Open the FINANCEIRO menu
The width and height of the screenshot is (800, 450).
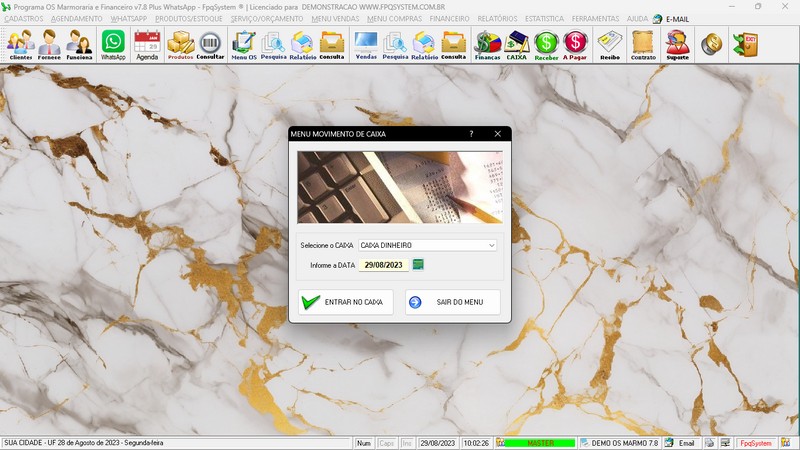pos(449,18)
